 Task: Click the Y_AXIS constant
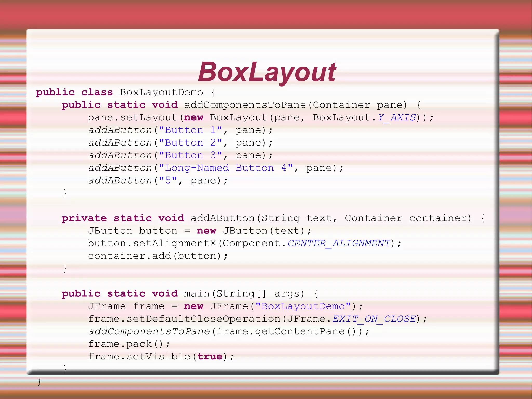[x=397, y=117]
